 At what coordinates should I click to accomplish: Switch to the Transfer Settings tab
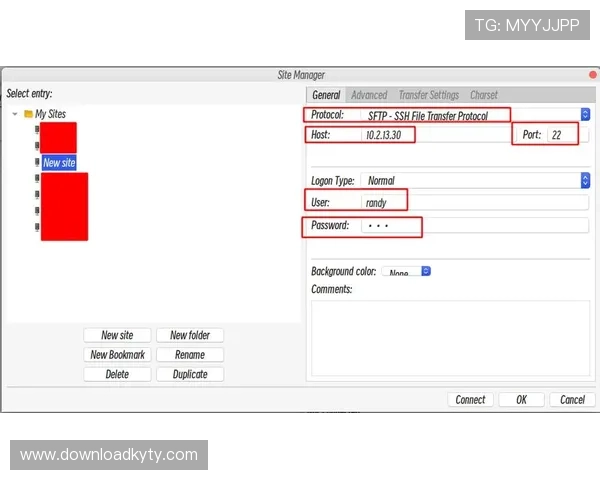[429, 95]
